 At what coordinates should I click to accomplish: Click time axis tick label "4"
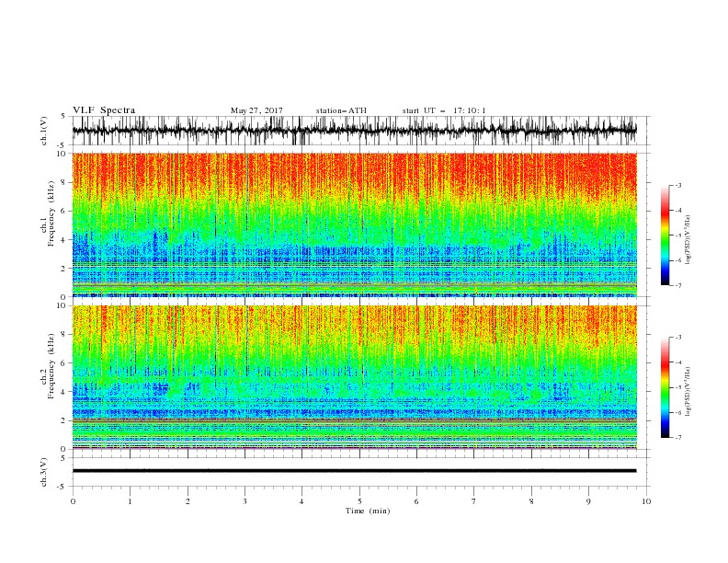click(301, 501)
